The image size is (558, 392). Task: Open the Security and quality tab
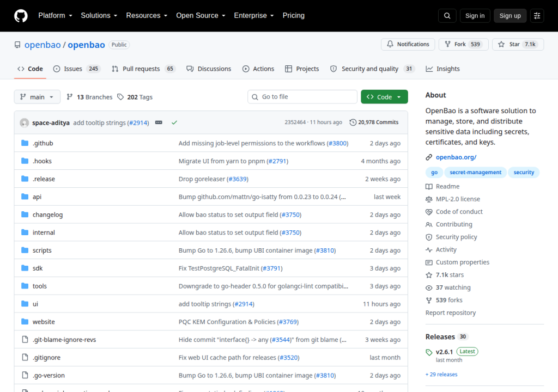coord(372,69)
